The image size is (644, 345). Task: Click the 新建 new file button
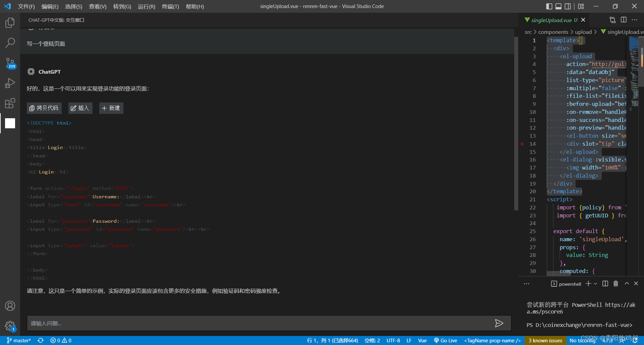111,108
